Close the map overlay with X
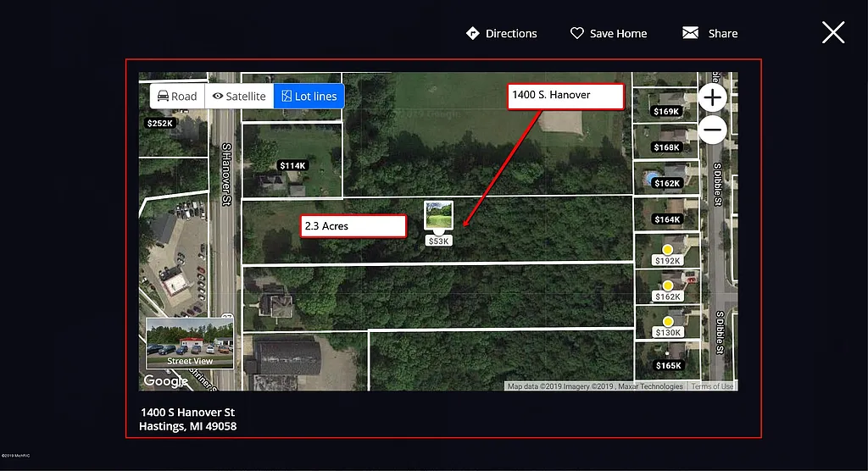 (x=833, y=32)
